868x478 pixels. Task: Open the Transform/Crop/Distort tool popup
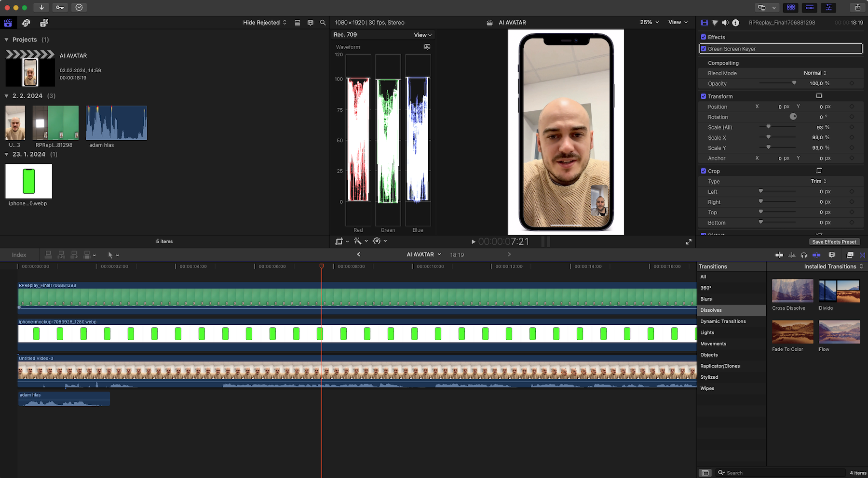tap(342, 241)
